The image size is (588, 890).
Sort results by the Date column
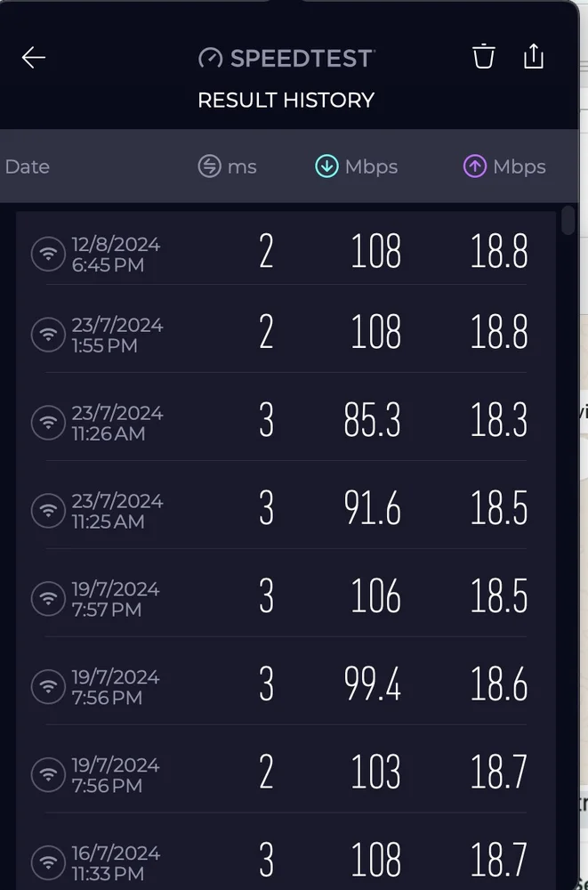coord(28,166)
